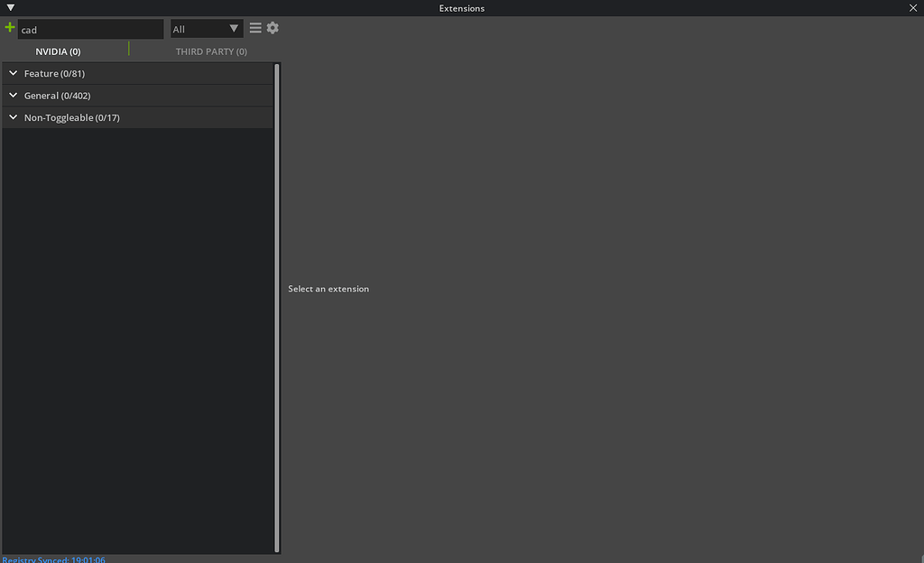Switch to the THIRD PARTY tab
The height and width of the screenshot is (563, 924).
(x=210, y=51)
